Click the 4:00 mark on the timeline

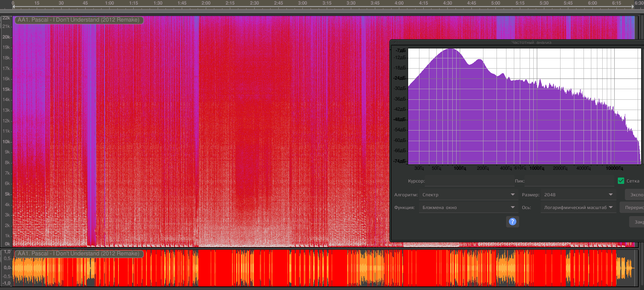point(399,3)
